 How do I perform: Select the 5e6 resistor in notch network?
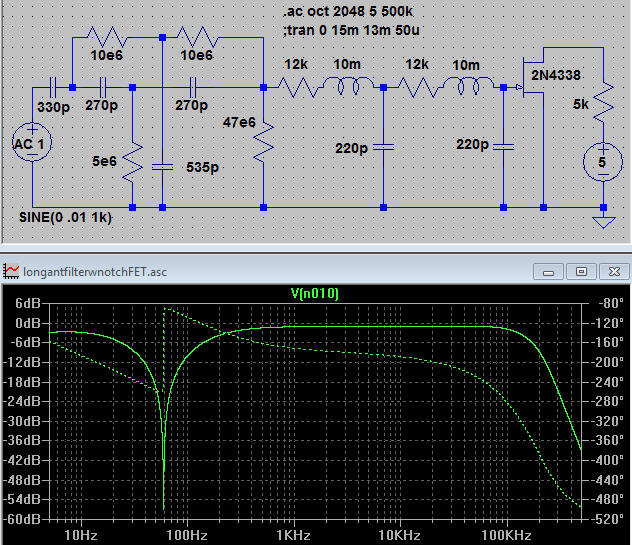pyautogui.click(x=133, y=162)
